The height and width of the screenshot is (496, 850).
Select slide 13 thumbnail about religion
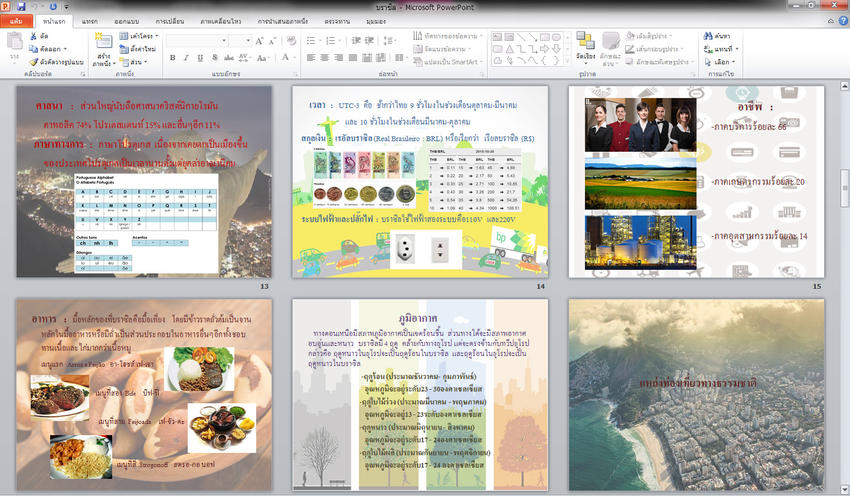tap(144, 182)
